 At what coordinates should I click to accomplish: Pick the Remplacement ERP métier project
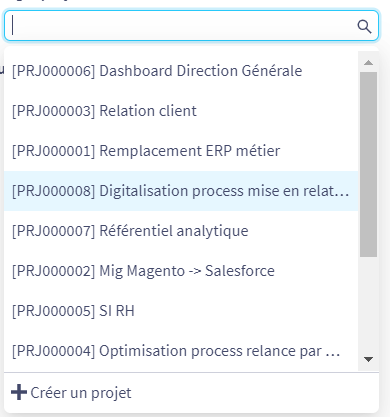coord(181,151)
